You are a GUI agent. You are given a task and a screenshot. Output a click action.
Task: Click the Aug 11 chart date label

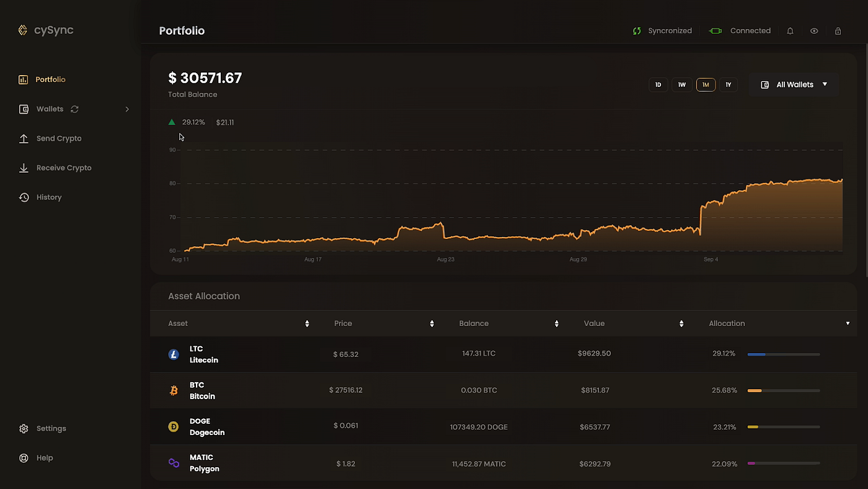(x=180, y=259)
